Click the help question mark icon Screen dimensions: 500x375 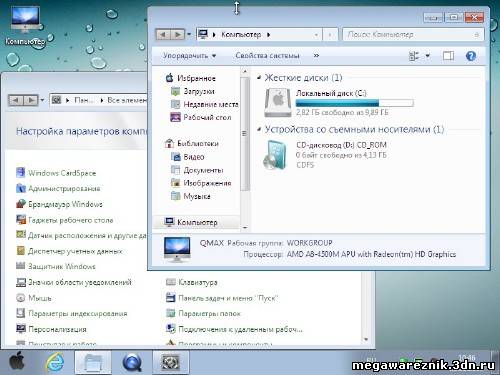[470, 56]
